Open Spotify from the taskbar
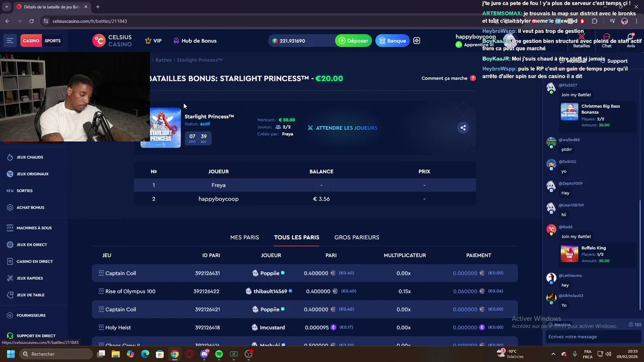 click(219, 354)
